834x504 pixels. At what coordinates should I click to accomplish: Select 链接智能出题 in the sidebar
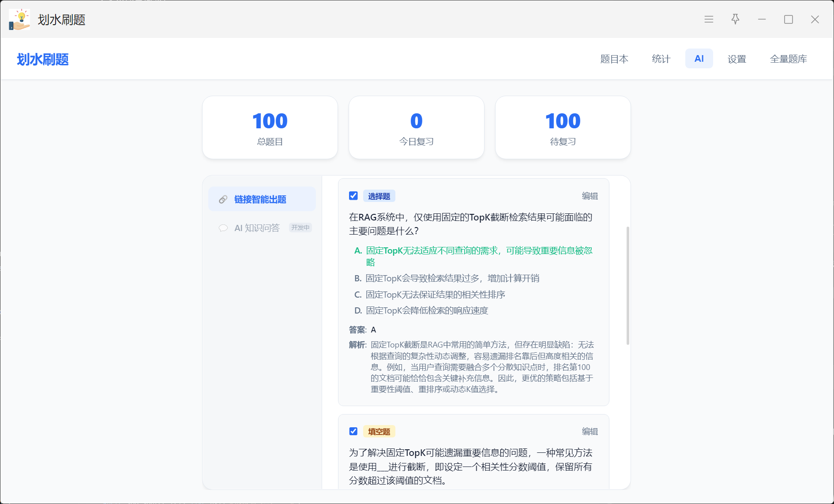click(x=262, y=199)
